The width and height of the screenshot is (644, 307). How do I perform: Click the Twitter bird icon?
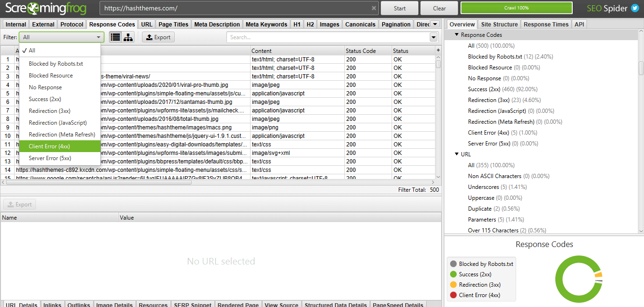click(x=635, y=8)
